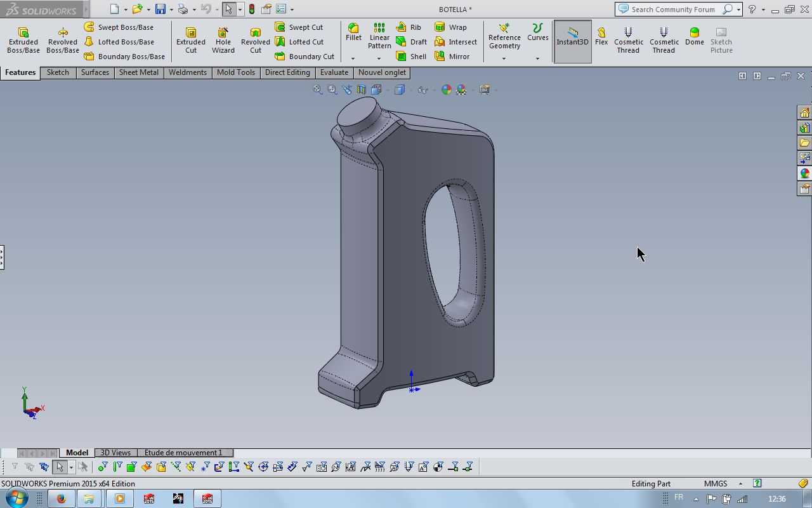Image resolution: width=812 pixels, height=508 pixels.
Task: Switch to the Evaluate tab
Action: pyautogui.click(x=334, y=72)
